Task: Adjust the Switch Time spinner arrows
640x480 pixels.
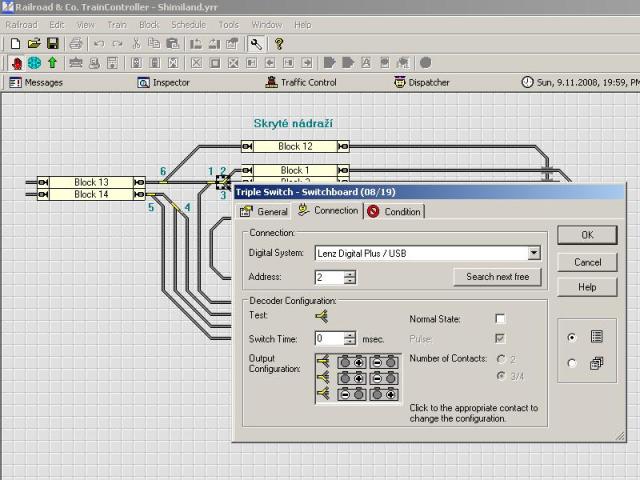Action: coord(350,338)
